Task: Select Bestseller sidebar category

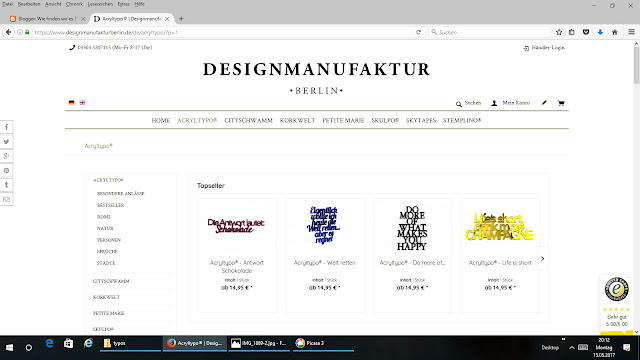Action: (x=111, y=205)
